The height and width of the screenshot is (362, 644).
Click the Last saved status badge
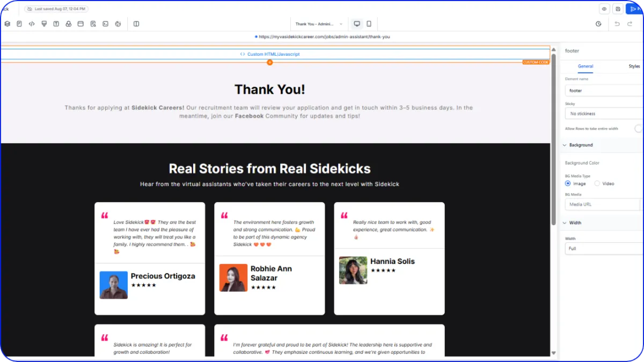pyautogui.click(x=56, y=9)
